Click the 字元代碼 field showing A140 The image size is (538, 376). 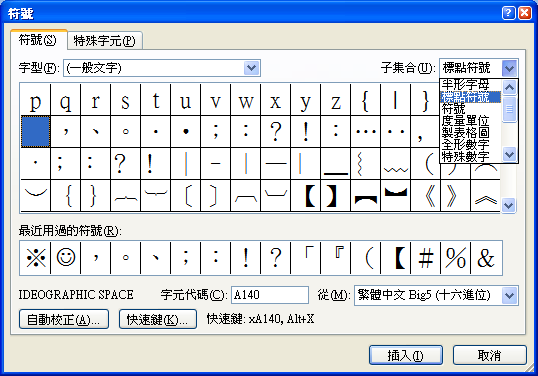click(270, 295)
